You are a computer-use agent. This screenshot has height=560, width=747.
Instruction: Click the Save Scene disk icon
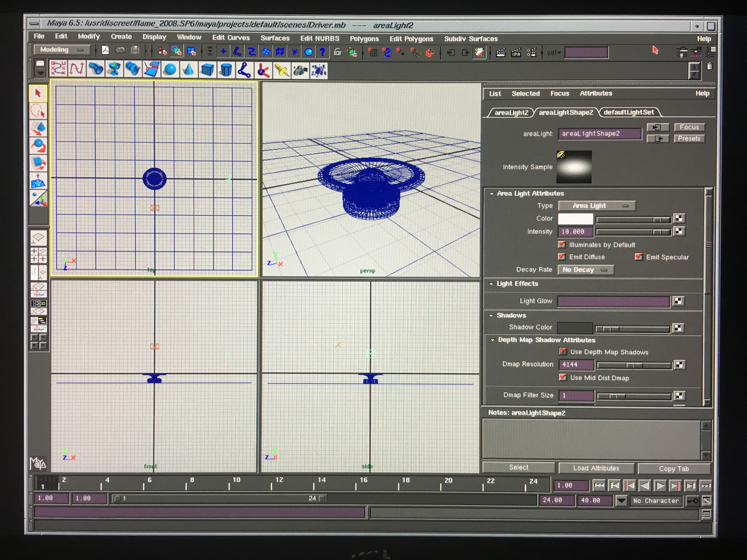pyautogui.click(x=135, y=51)
